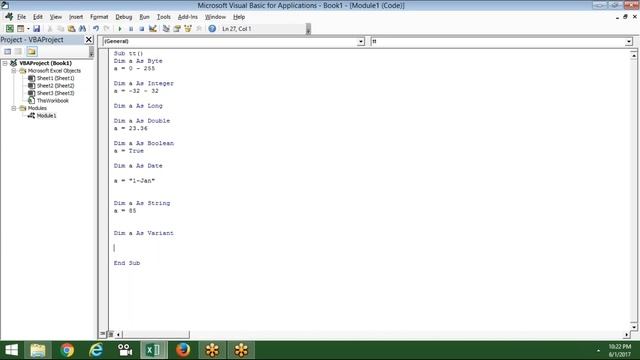The image size is (640, 360).
Task: Click the Toolbox toolbar icon
Action: 199,29
